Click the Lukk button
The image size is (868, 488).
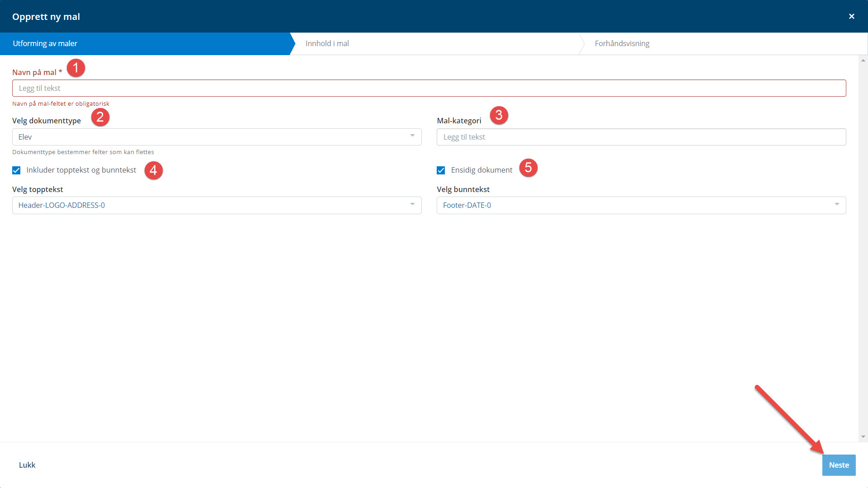(x=27, y=465)
